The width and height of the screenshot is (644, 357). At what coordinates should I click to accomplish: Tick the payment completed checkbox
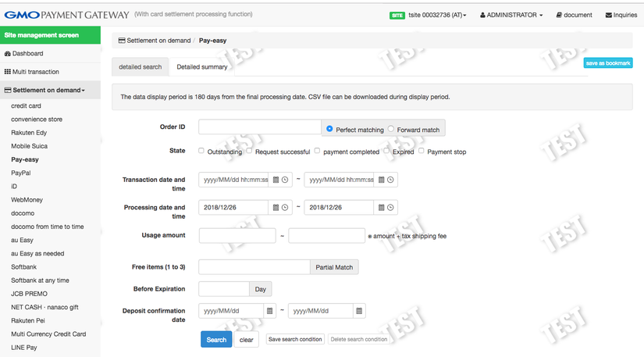[x=317, y=151]
